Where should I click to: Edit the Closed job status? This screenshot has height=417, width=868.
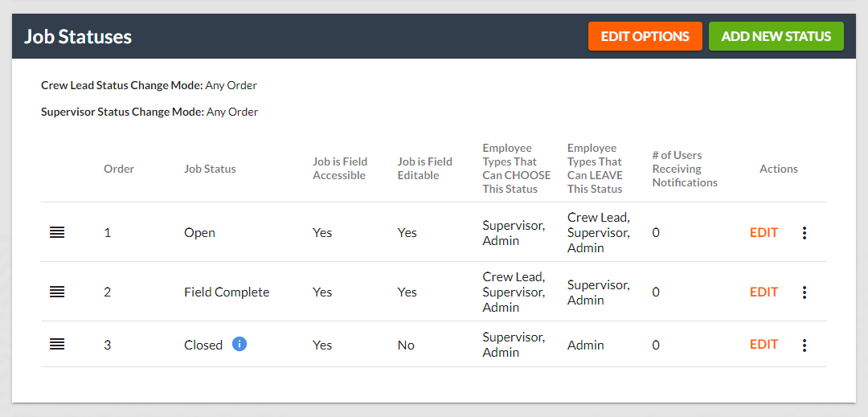tap(764, 344)
